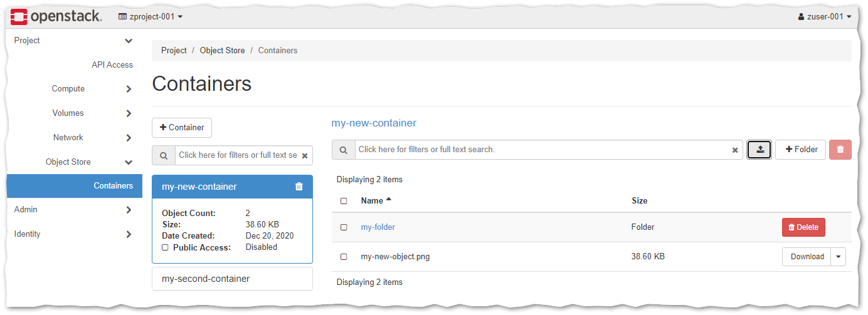Click the object search magnifier icon
This screenshot has width=868, height=315.
point(344,150)
